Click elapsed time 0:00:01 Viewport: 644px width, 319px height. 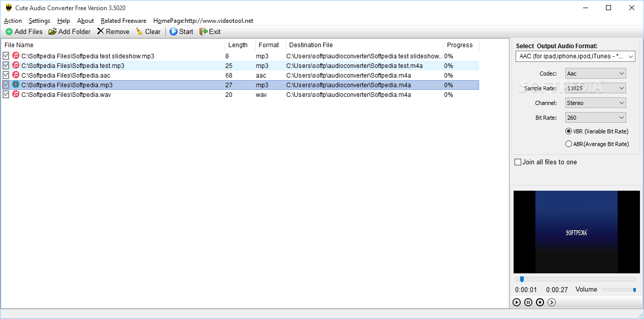coord(526,290)
